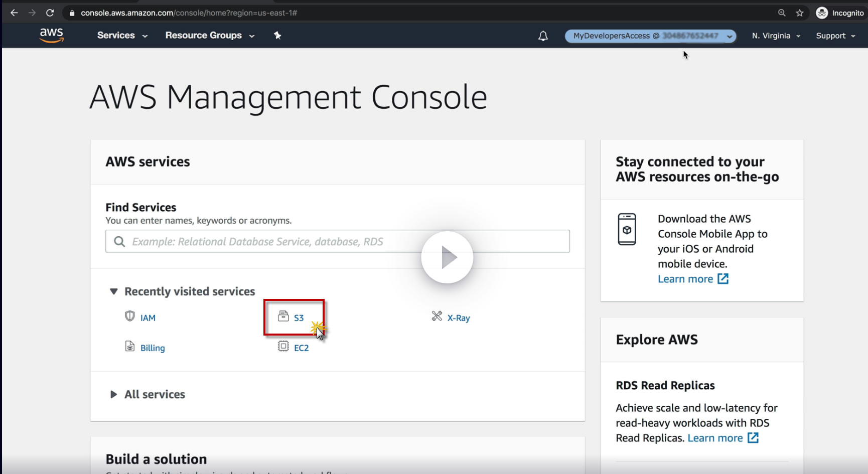Open the notifications bell
This screenshot has height=474, width=868.
pyautogui.click(x=543, y=36)
